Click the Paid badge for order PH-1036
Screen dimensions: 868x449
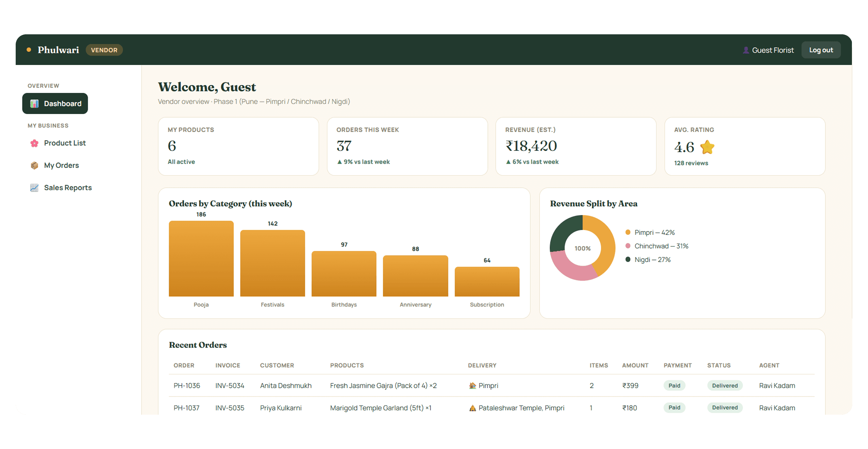tap(674, 386)
